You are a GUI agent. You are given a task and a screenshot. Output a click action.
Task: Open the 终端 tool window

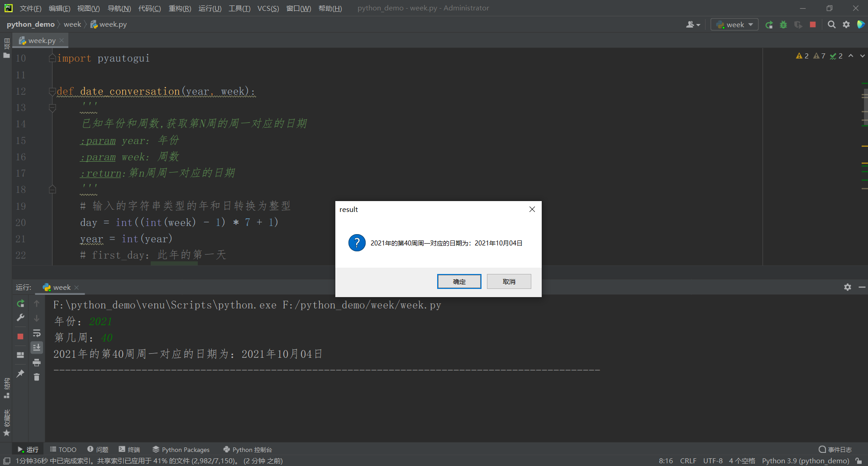pyautogui.click(x=129, y=450)
